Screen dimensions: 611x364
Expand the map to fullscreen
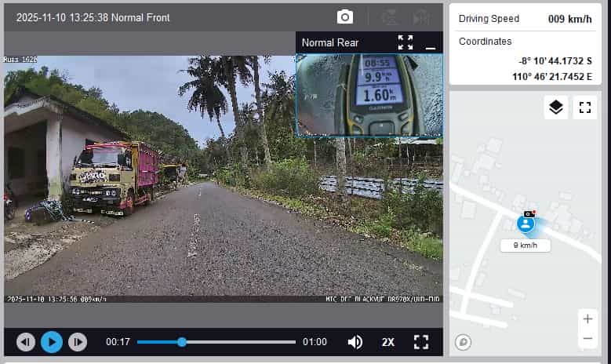pos(584,107)
